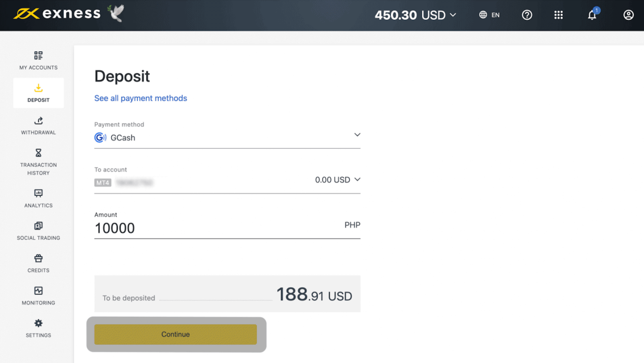Go to Withdrawal section
This screenshot has height=363, width=644.
coord(38,125)
